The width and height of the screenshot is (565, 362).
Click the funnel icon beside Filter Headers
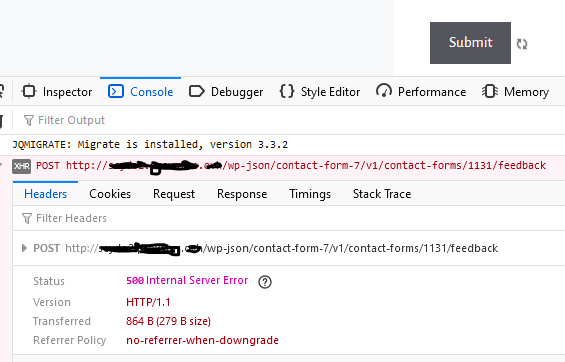[x=27, y=218]
